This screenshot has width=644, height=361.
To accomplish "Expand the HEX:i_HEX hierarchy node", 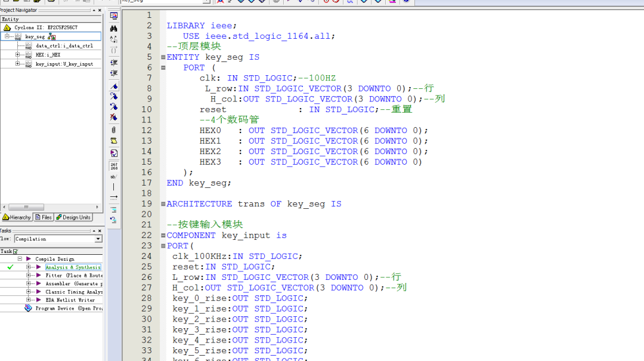I will click(x=18, y=54).
